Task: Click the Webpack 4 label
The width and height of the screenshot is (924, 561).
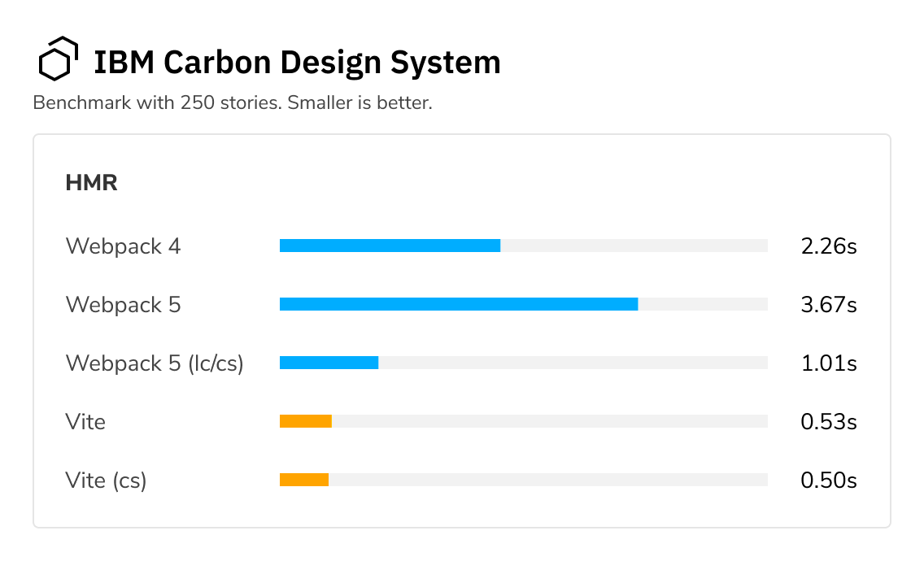Action: coord(123,246)
